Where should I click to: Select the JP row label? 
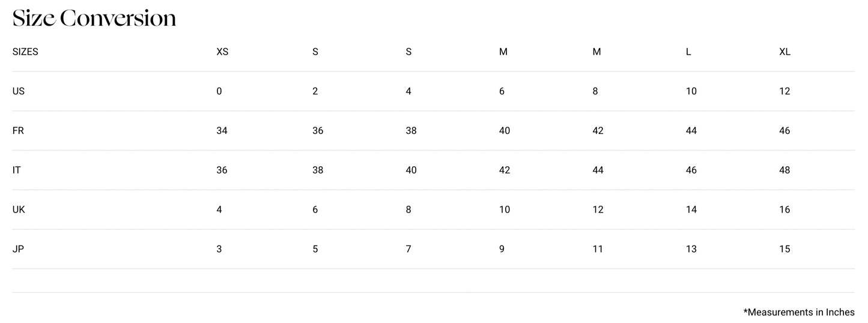[18, 249]
